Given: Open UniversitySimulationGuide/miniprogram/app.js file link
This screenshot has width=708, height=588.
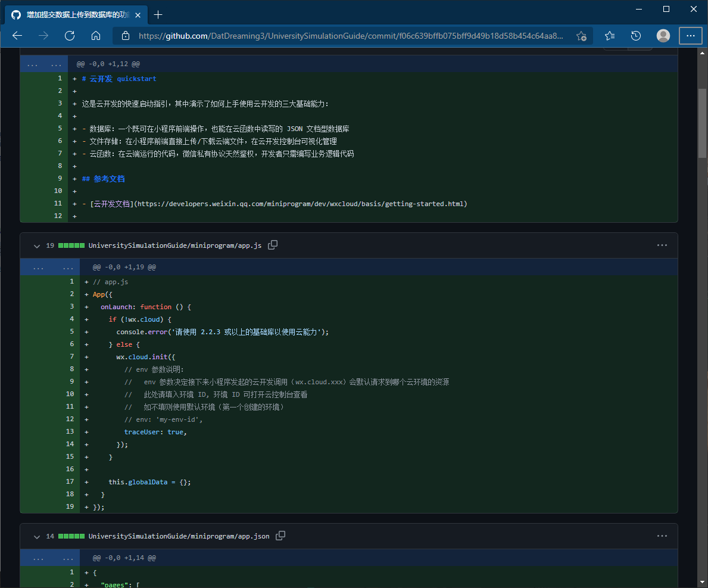Looking at the screenshot, I should click(x=174, y=245).
